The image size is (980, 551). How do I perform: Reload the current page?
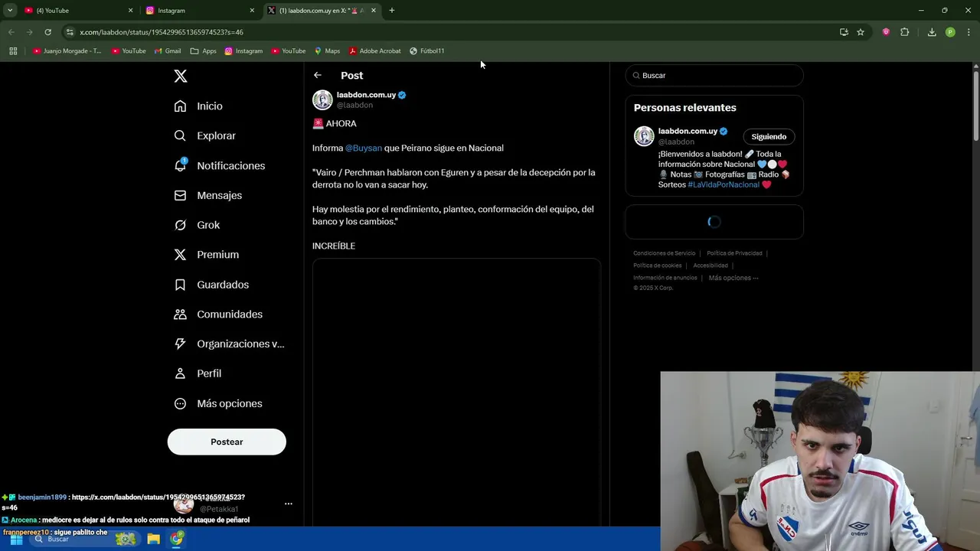click(47, 32)
